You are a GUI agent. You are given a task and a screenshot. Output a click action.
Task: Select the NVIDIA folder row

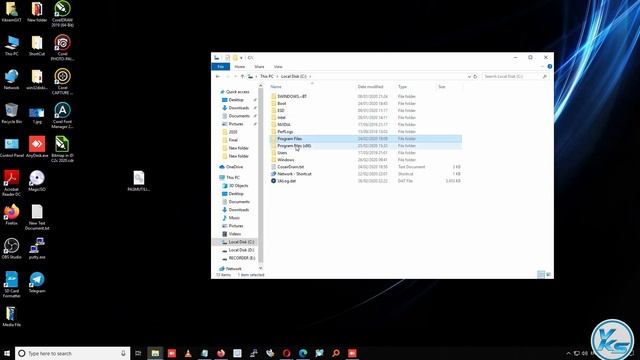coord(366,124)
